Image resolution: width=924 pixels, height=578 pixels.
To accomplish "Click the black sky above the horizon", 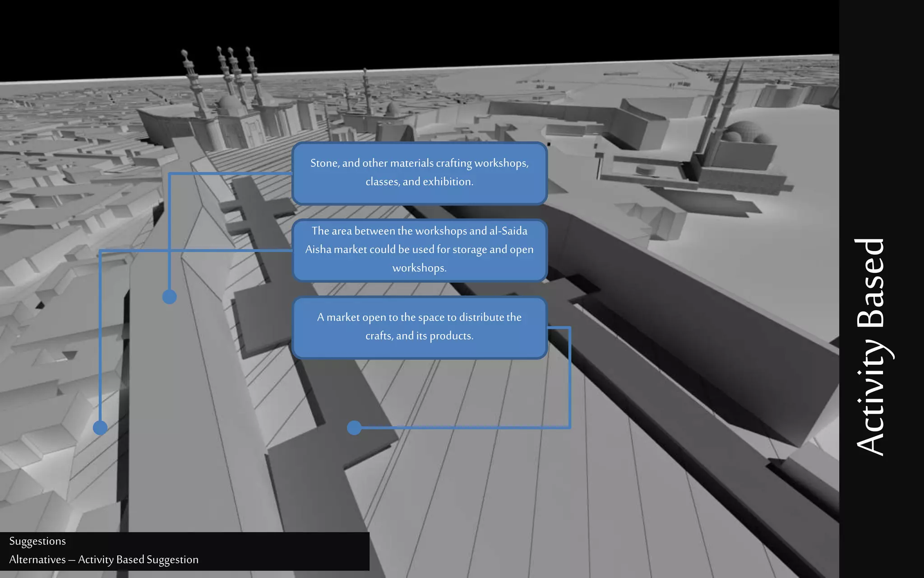I will click(451, 27).
